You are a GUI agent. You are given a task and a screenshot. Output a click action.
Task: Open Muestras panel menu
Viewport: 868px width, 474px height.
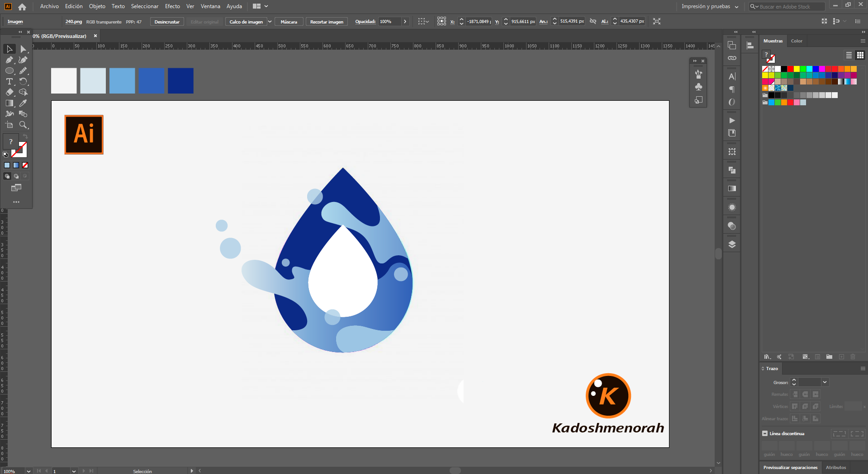click(x=863, y=41)
